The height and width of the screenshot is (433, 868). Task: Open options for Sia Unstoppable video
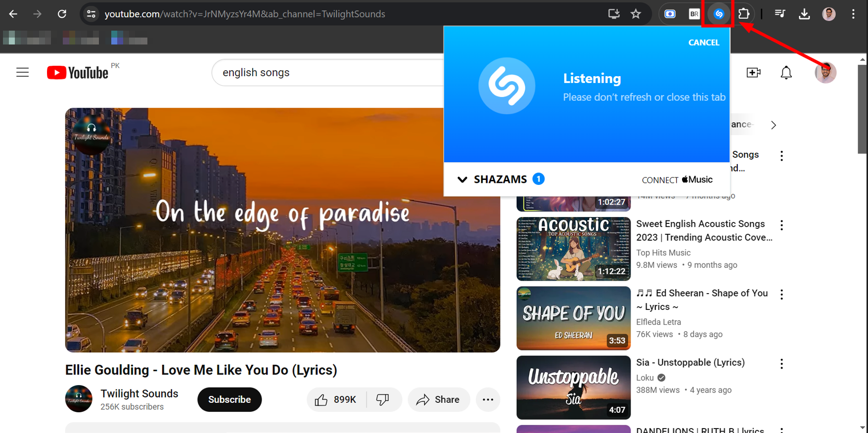click(x=781, y=364)
